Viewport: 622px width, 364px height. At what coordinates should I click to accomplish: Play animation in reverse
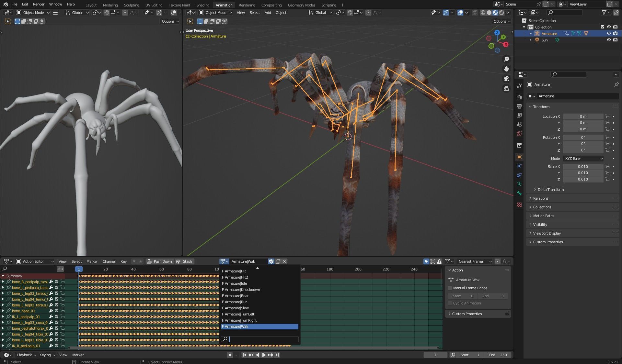click(x=257, y=355)
